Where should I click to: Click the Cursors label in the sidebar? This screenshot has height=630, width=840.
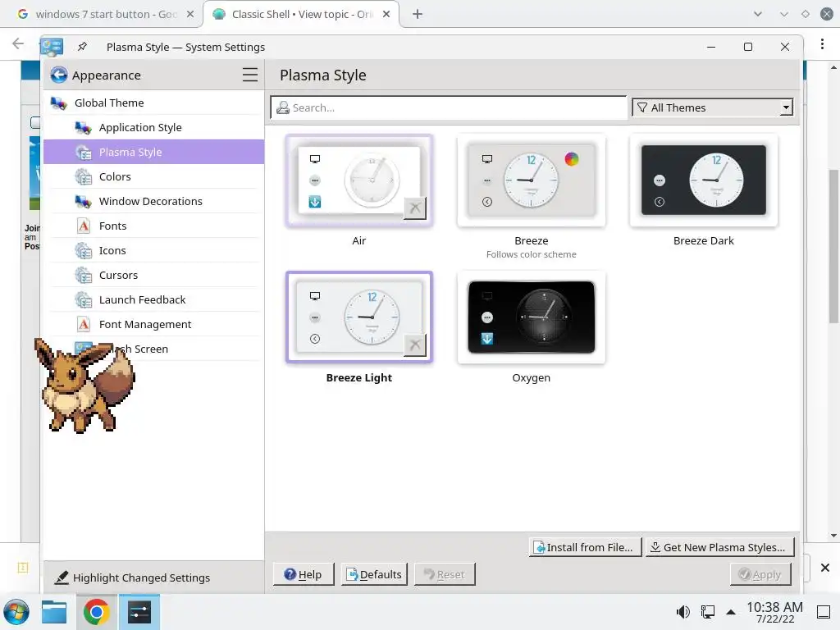point(118,276)
